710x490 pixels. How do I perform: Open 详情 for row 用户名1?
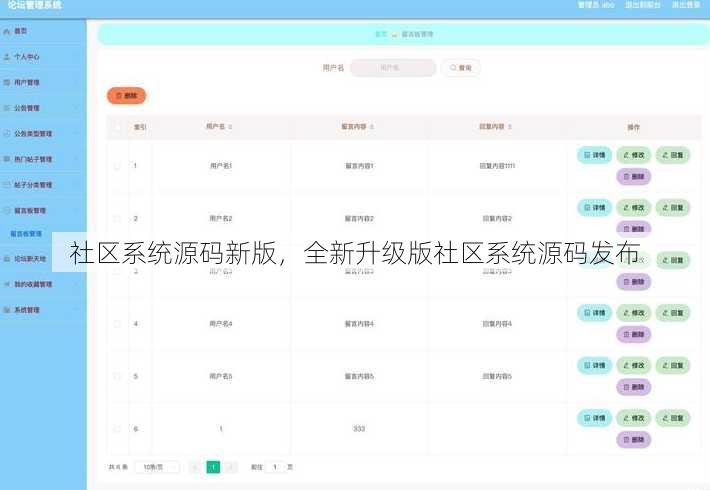[594, 155]
